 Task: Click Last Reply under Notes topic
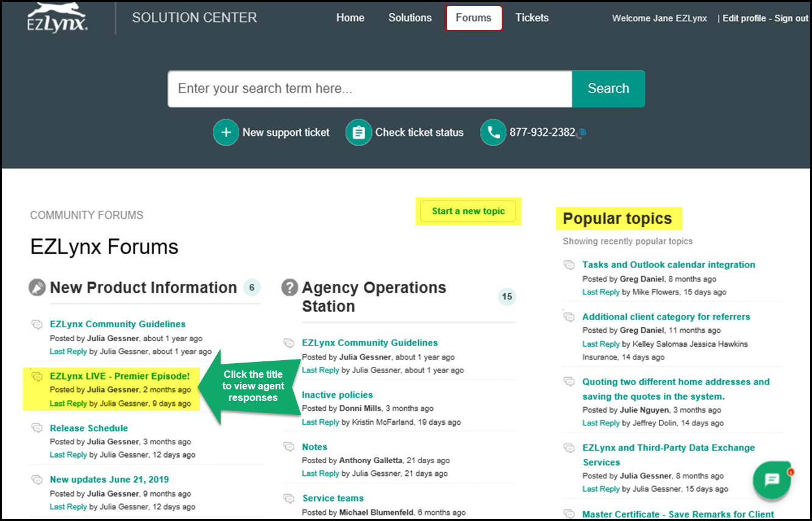coord(321,474)
